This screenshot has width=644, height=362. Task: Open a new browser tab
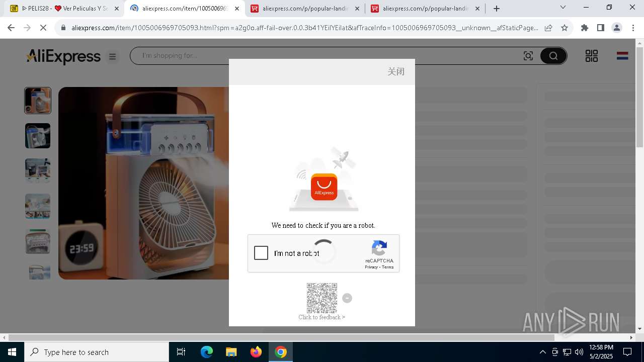pyautogui.click(x=497, y=9)
